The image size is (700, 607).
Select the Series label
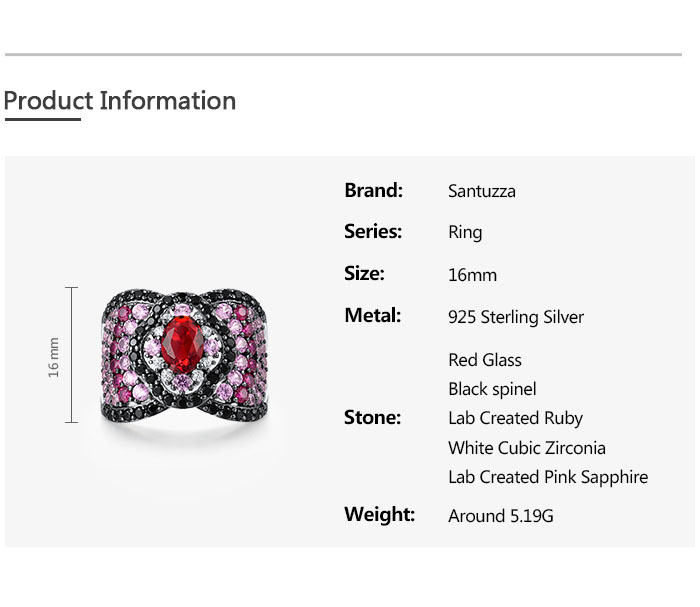[373, 231]
